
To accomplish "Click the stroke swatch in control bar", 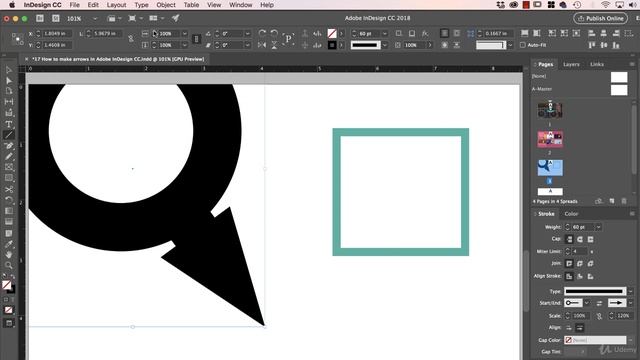I will tap(332, 45).
